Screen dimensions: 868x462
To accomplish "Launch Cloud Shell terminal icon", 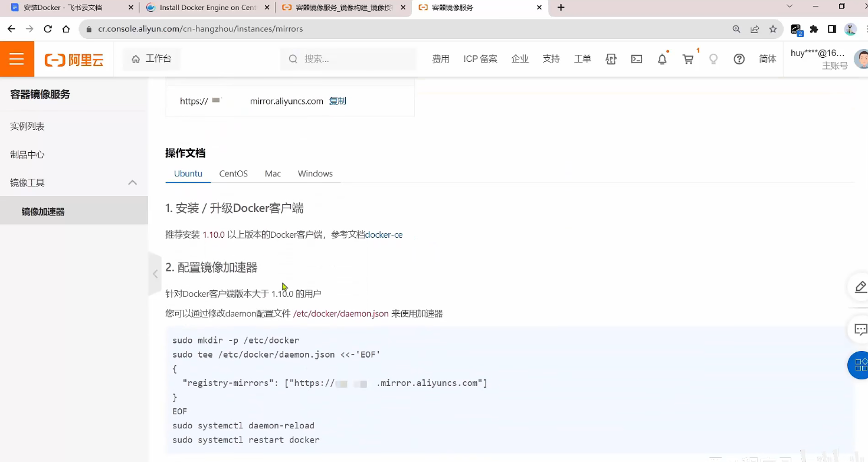I will (637, 59).
